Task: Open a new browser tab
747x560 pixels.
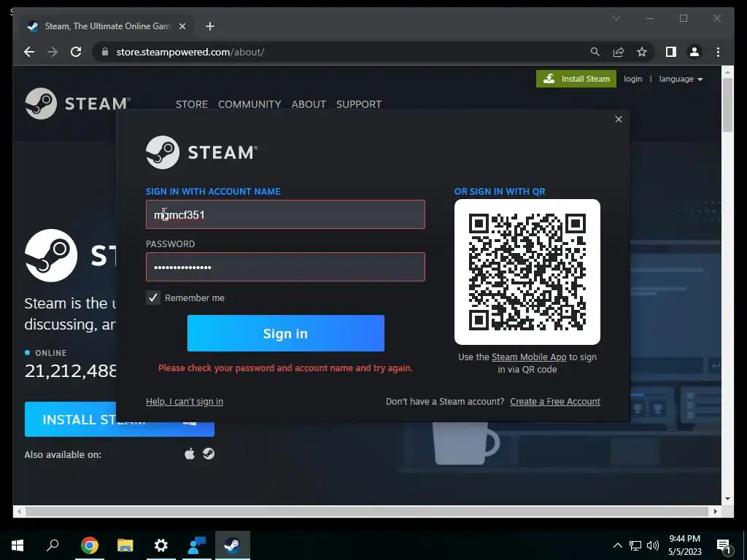Action: click(210, 26)
